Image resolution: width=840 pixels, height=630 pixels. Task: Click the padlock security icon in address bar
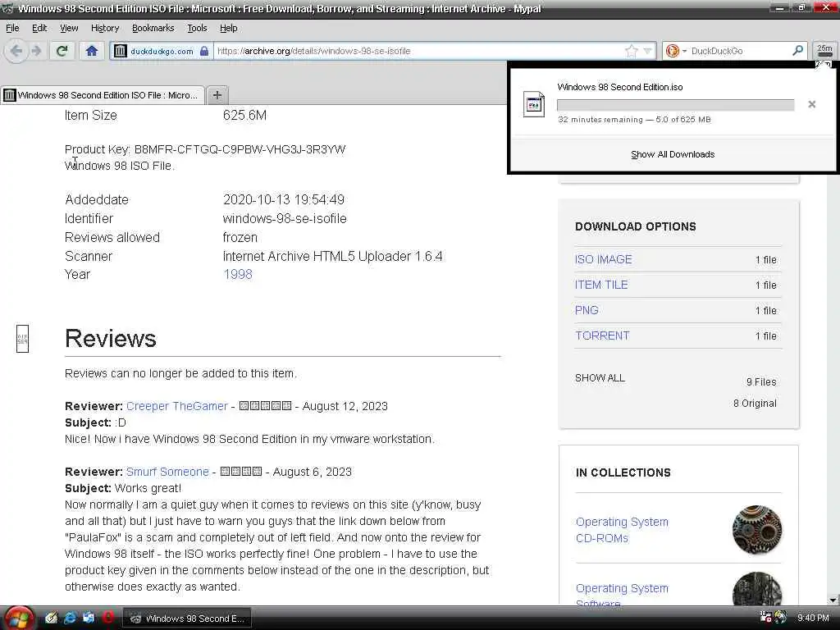click(204, 51)
